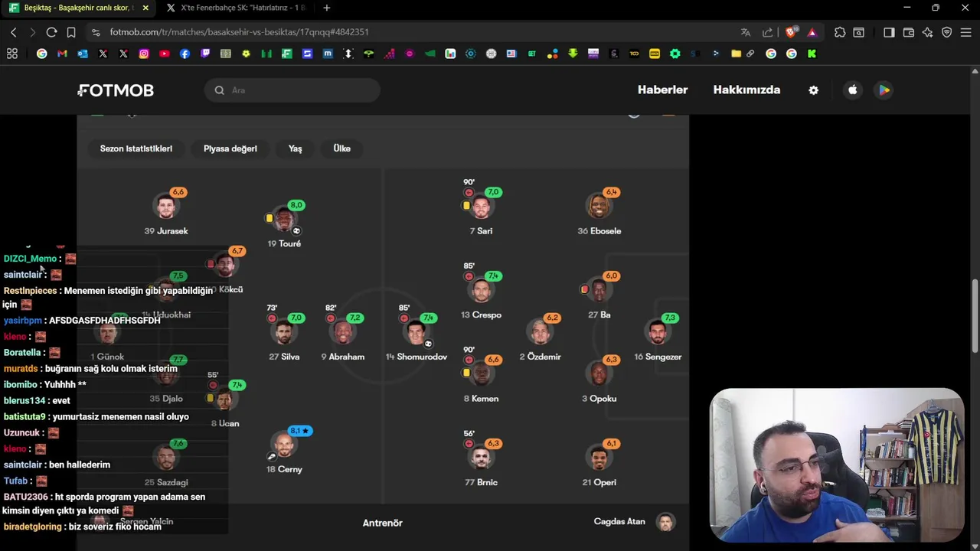
Task: Open player 3 Opoku
Action: [x=599, y=381]
